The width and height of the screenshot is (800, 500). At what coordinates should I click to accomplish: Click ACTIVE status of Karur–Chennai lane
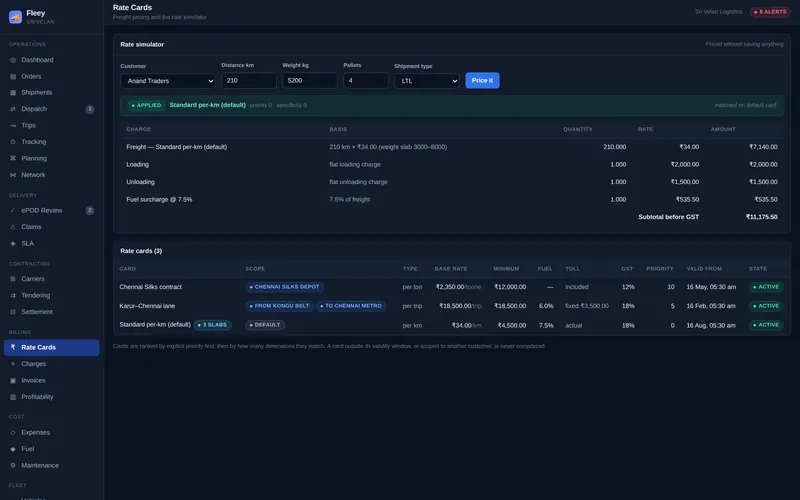pyautogui.click(x=766, y=306)
